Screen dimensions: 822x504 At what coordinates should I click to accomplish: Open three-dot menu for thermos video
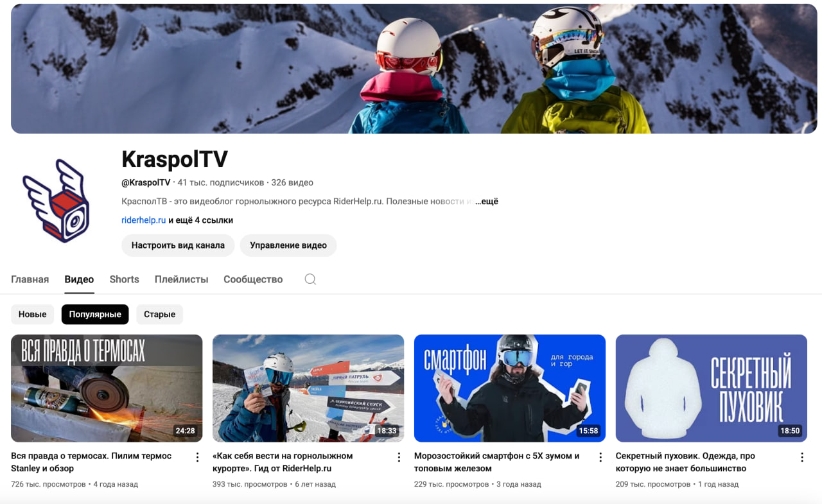(197, 457)
